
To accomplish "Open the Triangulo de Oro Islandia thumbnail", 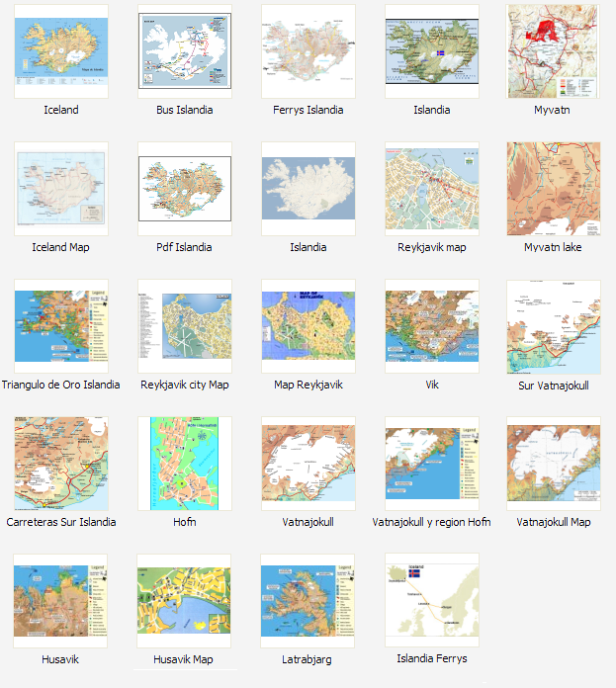I will (61, 325).
